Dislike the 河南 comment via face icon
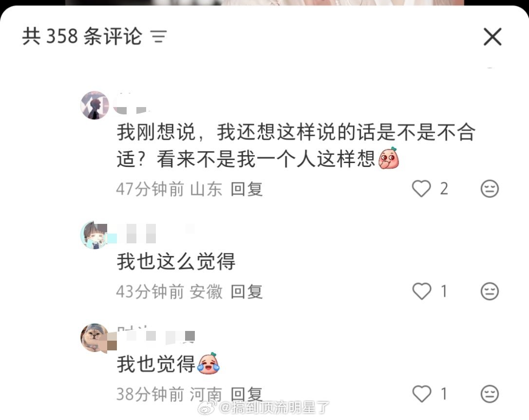This screenshot has height=420, width=529. [490, 394]
